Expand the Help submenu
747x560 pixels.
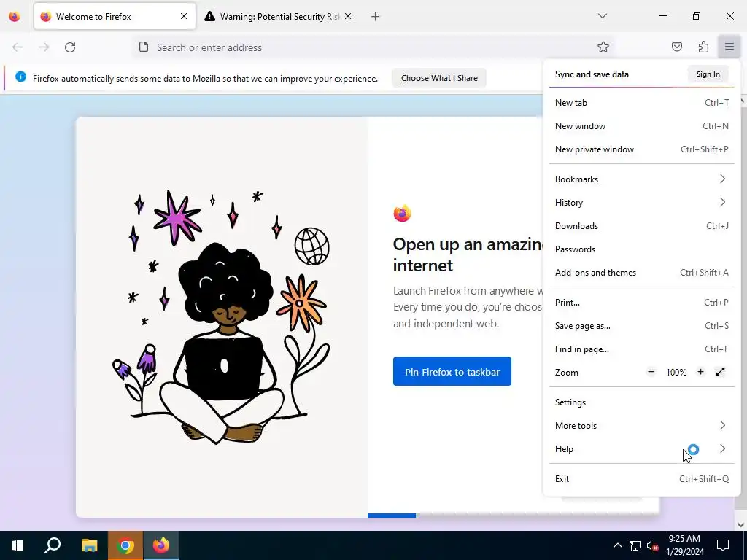click(x=642, y=449)
